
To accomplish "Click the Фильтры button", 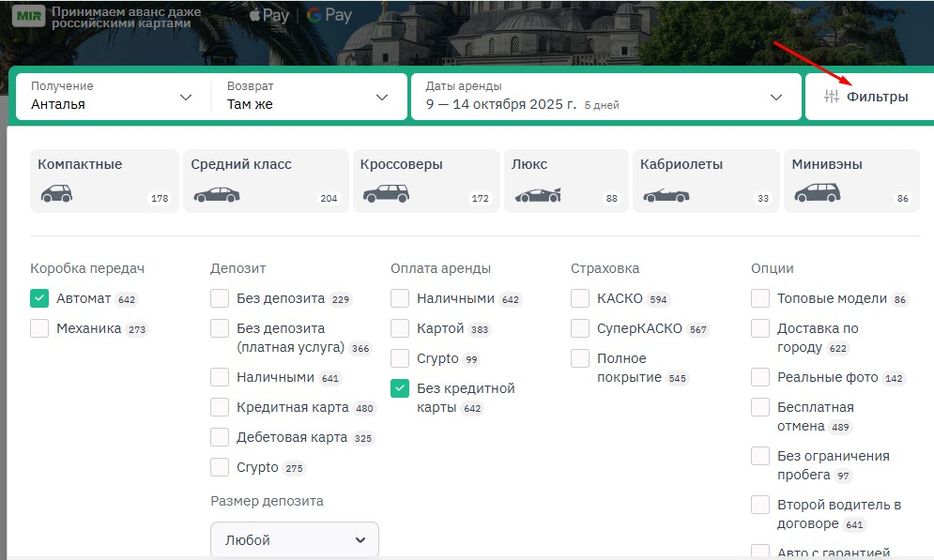I will click(x=867, y=97).
